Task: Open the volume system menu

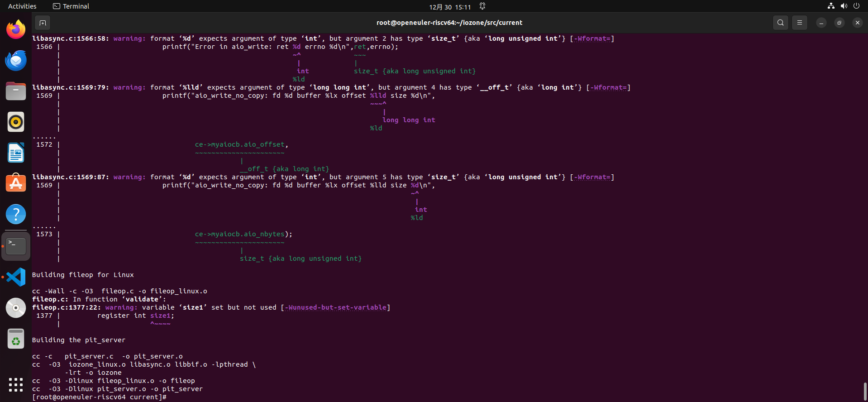Action: (844, 6)
